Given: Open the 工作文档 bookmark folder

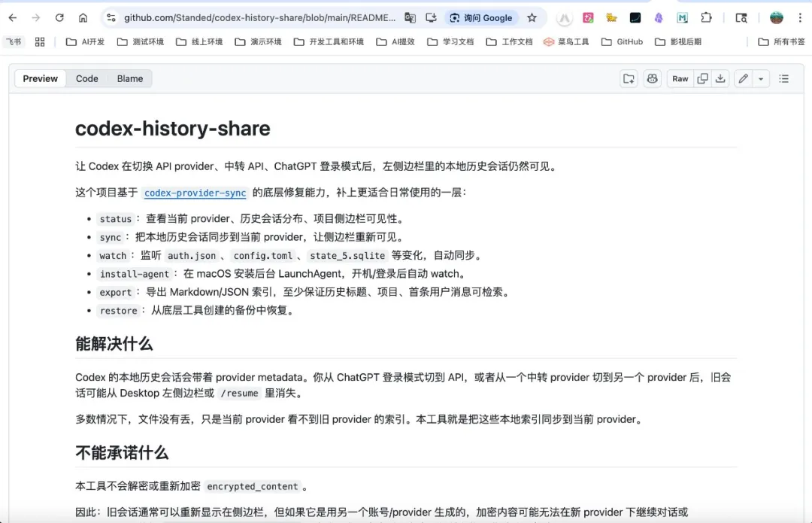Looking at the screenshot, I should [x=510, y=41].
